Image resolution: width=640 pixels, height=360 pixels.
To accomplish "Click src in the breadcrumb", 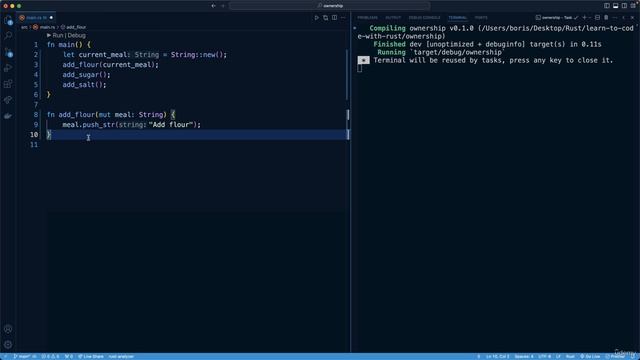I will click(24, 27).
